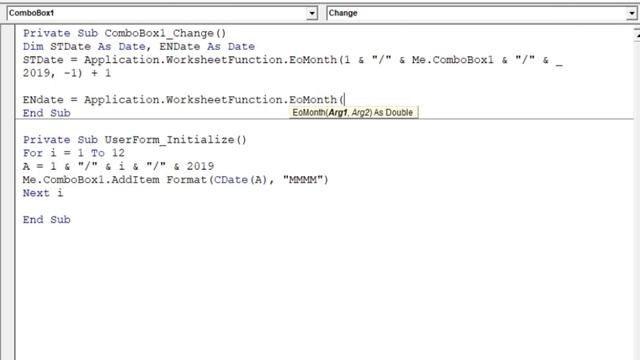Click the 'Me.ComboBox1.AddItem Format' line

click(176, 180)
